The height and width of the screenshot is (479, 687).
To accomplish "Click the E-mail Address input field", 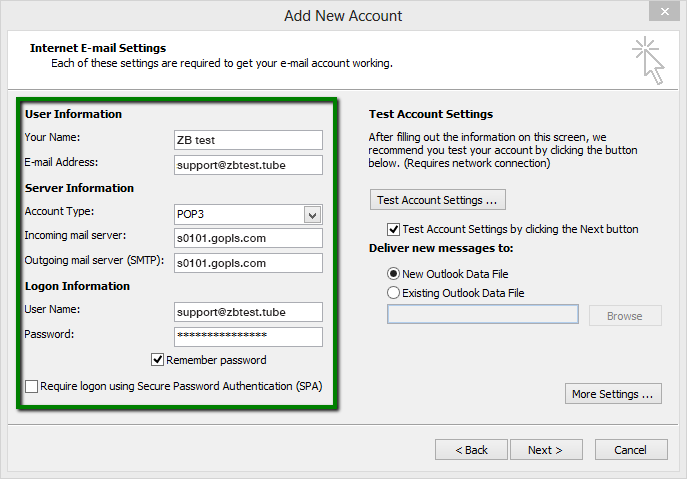I will coord(247,165).
